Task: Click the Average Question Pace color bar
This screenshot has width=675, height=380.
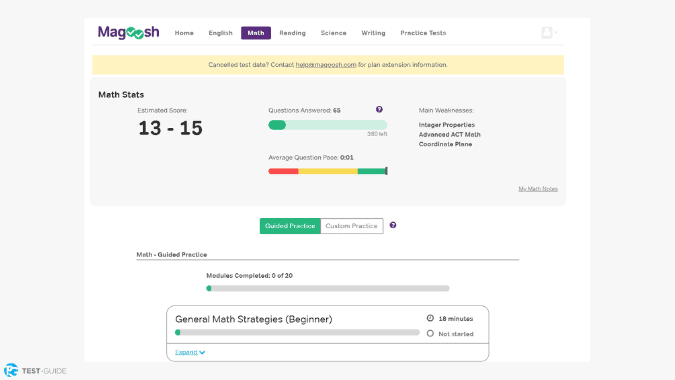Action: (328, 171)
